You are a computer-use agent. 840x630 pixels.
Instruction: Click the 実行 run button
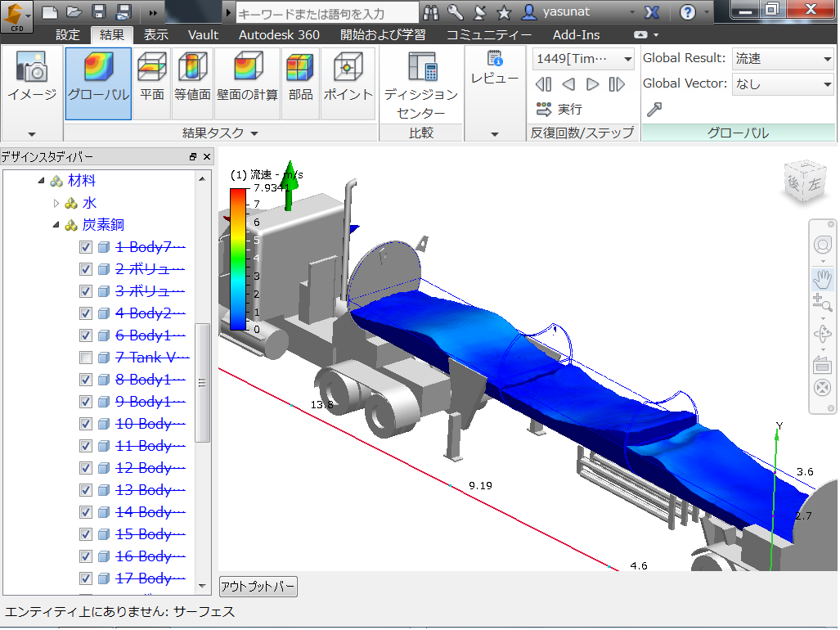[x=559, y=110]
